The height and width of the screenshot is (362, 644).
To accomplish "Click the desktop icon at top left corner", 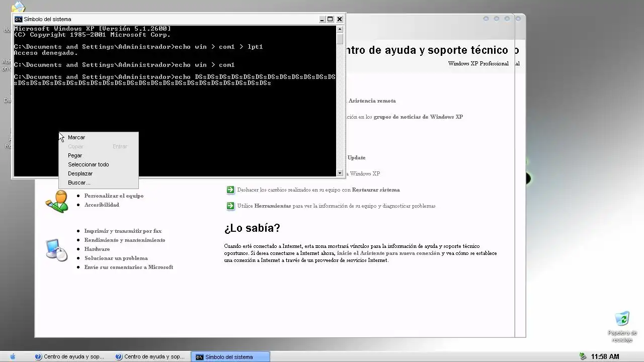I will tap(18, 7).
